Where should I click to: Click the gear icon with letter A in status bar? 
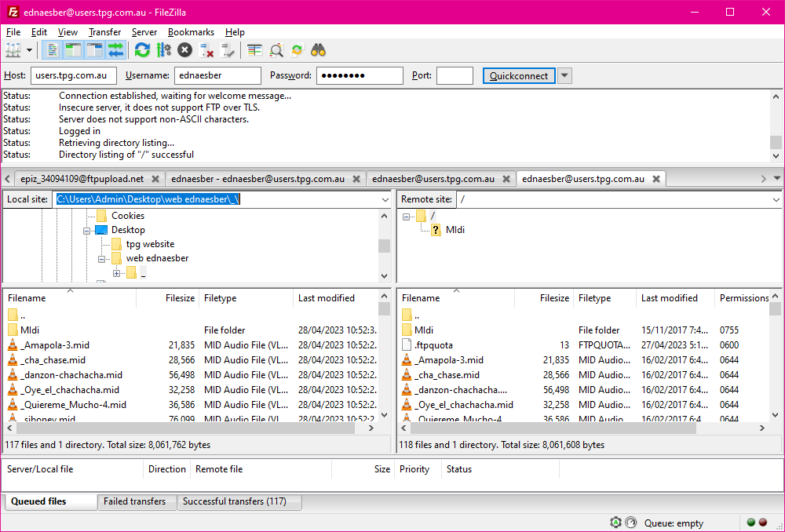click(x=615, y=523)
